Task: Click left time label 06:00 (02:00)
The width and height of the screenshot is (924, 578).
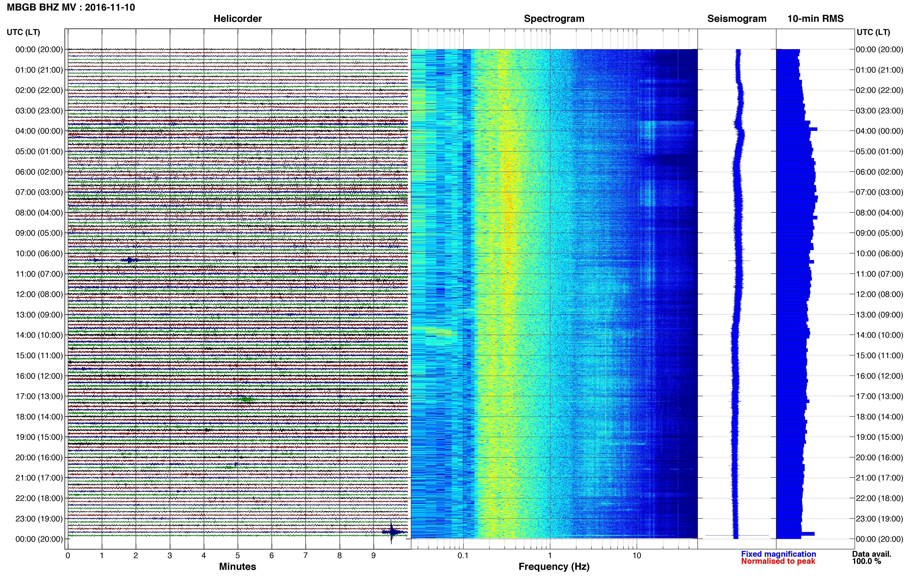Action: point(39,172)
